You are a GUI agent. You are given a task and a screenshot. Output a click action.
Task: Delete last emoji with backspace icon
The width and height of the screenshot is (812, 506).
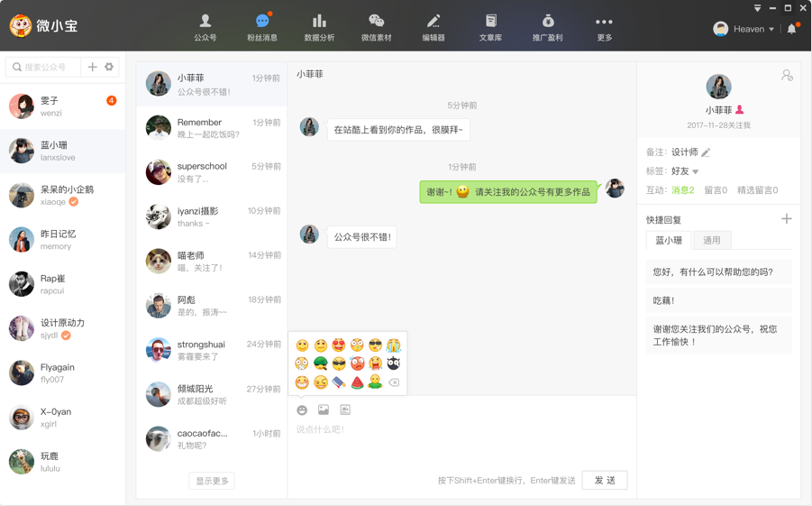[394, 382]
